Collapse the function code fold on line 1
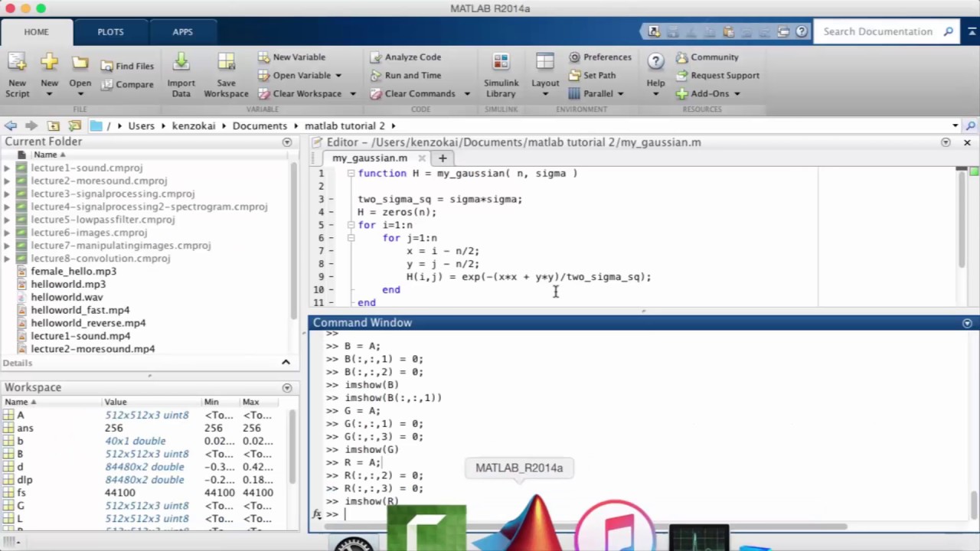980x551 pixels. coord(351,174)
